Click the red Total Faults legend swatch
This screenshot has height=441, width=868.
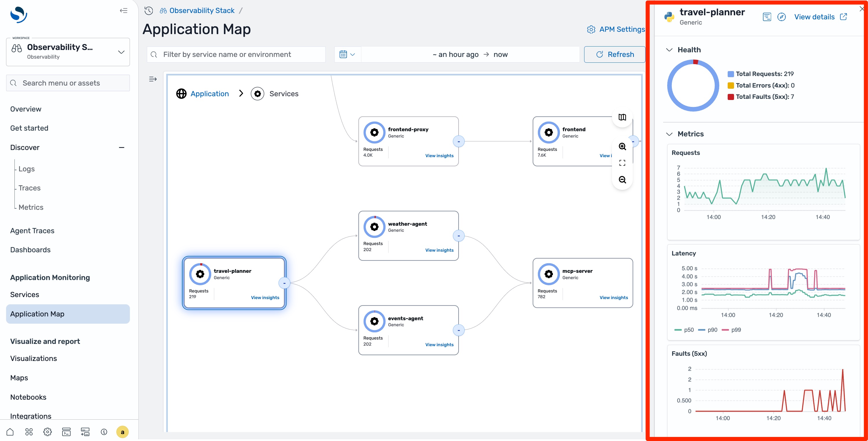(730, 97)
